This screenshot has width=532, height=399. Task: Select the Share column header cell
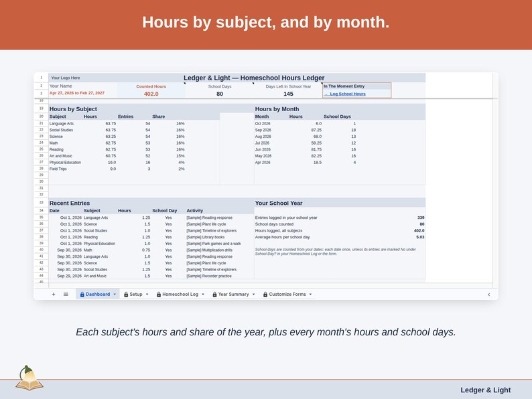coord(158,116)
